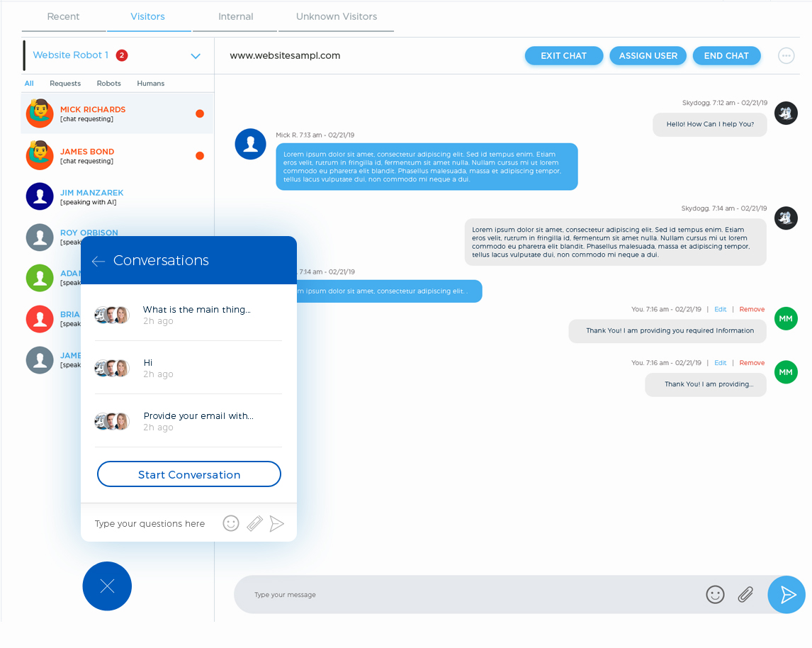This screenshot has height=648, width=812.
Task: Open emoji picker in the main message bar
Action: pyautogui.click(x=715, y=595)
